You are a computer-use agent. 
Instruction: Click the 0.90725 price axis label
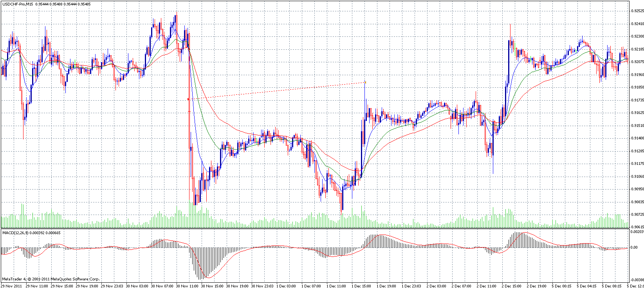tap(638, 215)
